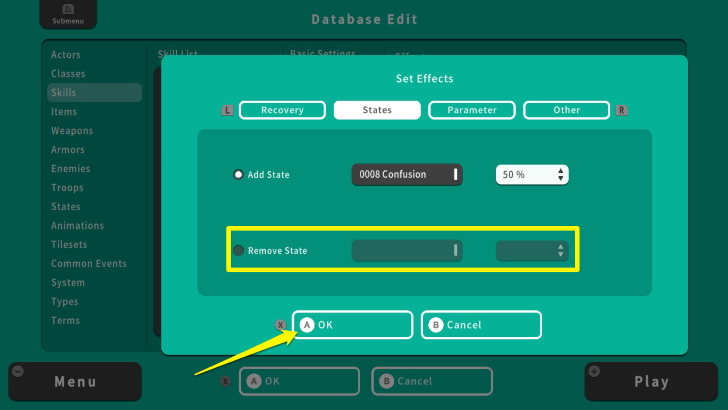Screen dimensions: 728x410
Task: Open the Common Events category
Action: (89, 264)
